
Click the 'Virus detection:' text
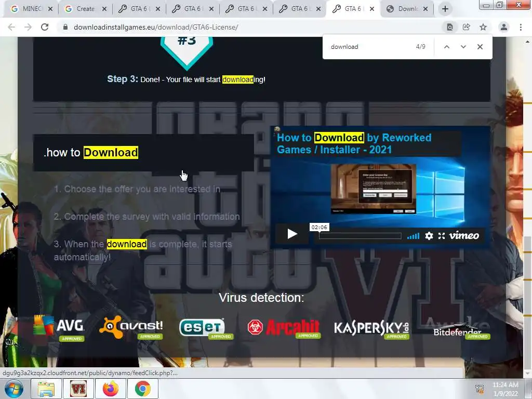point(261,298)
